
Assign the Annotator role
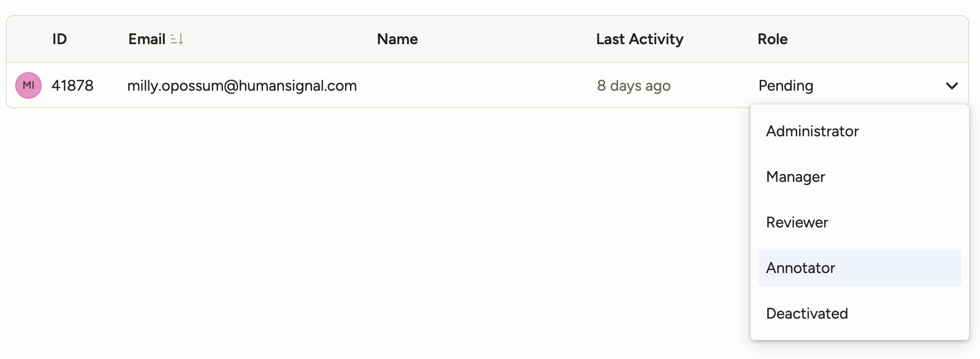[801, 268]
